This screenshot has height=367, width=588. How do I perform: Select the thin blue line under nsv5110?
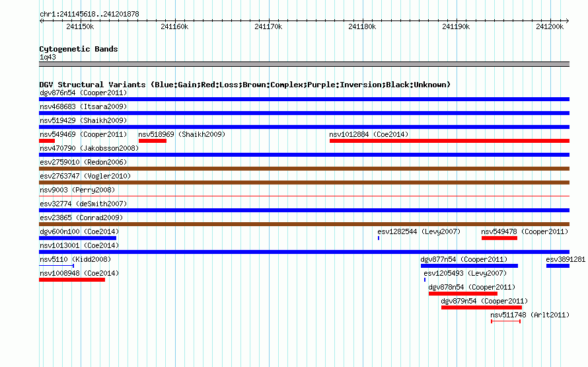pyautogui.click(x=56, y=266)
